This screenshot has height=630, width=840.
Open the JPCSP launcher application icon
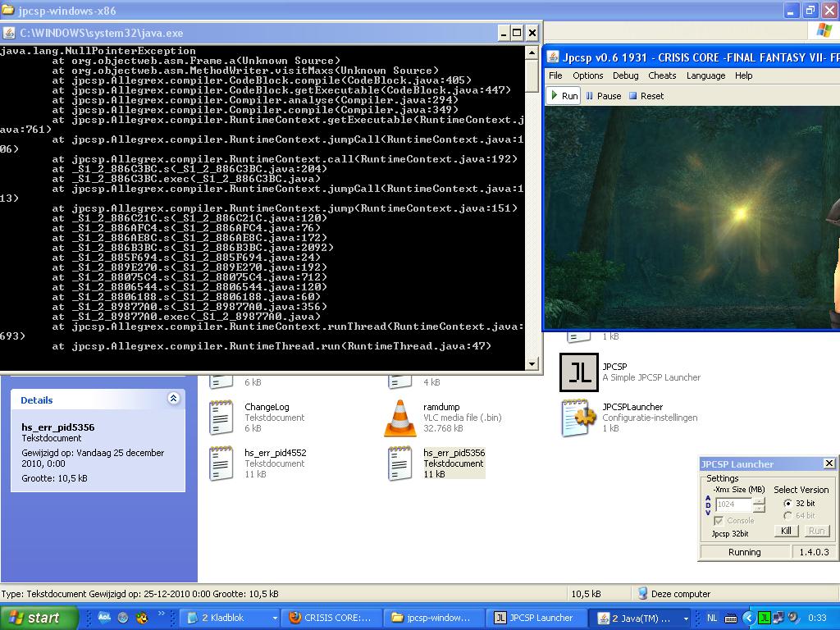[579, 372]
